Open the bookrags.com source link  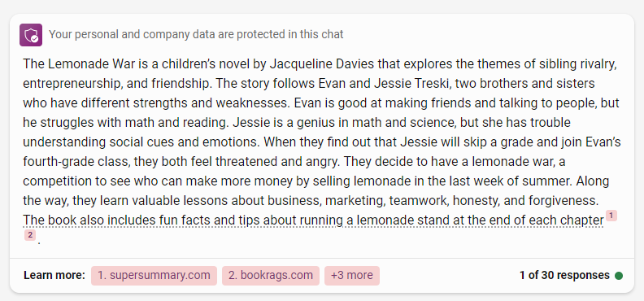click(x=271, y=276)
